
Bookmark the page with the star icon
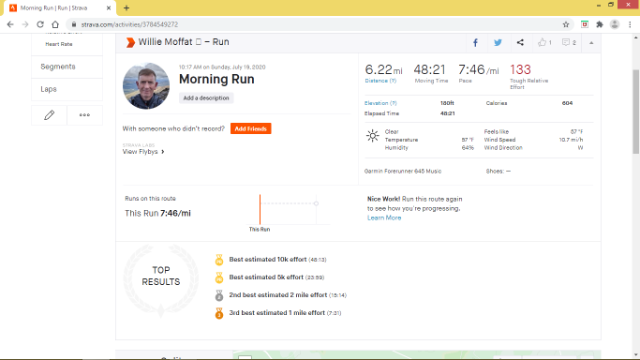tap(566, 24)
